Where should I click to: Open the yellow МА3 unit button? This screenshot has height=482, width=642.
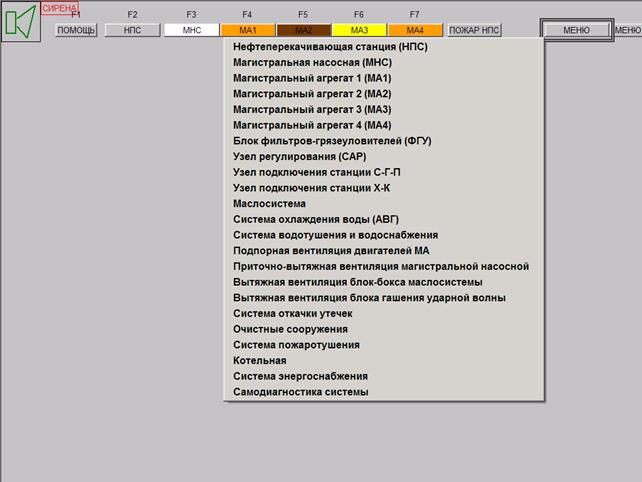click(359, 30)
